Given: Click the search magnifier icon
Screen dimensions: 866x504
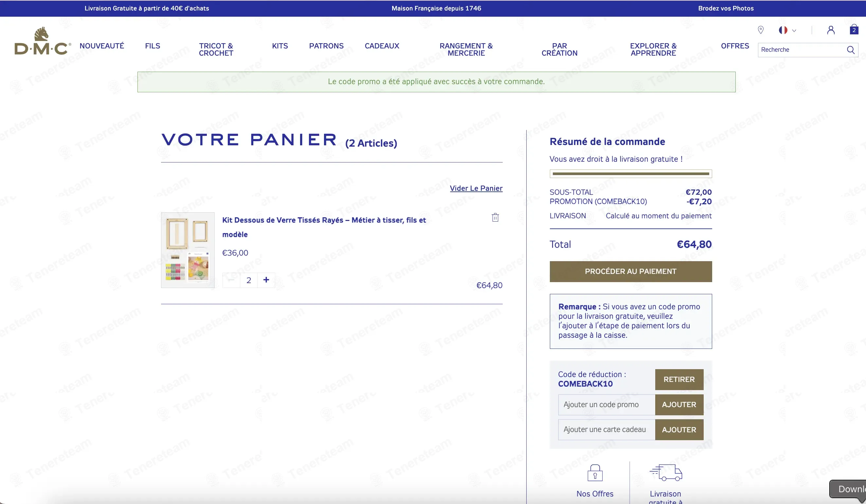Looking at the screenshot, I should click(x=851, y=50).
